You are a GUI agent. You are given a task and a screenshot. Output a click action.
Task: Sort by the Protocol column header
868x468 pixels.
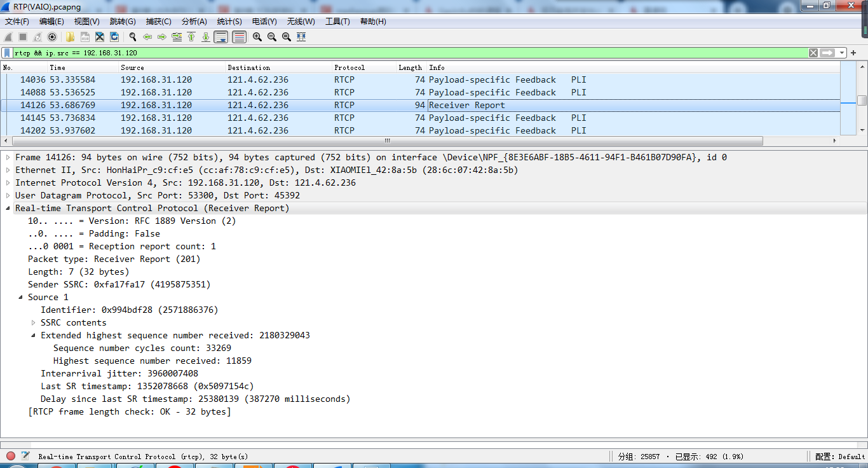365,67
